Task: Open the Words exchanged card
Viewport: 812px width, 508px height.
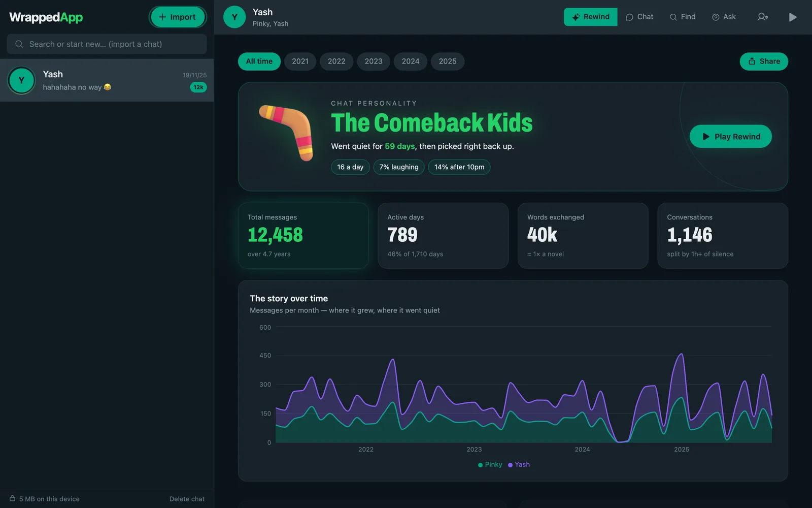Action: pos(583,236)
